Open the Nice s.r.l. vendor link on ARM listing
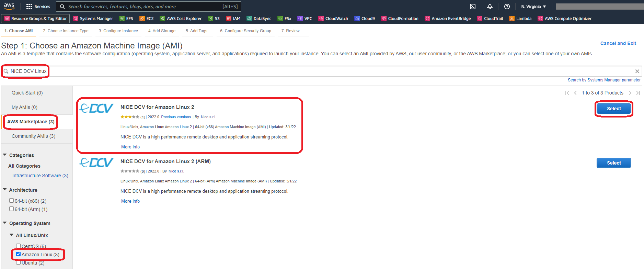644x269 pixels. [176, 171]
